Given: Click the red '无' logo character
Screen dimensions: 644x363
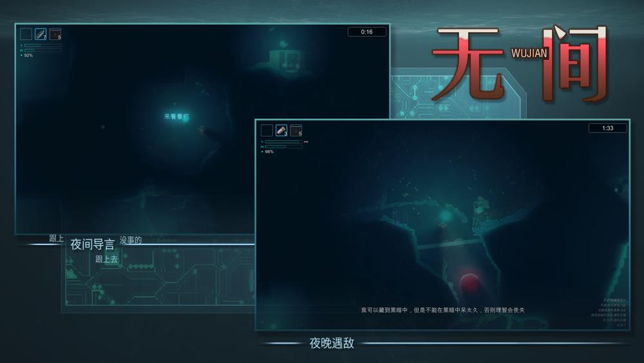Looking at the screenshot, I should [x=469, y=64].
